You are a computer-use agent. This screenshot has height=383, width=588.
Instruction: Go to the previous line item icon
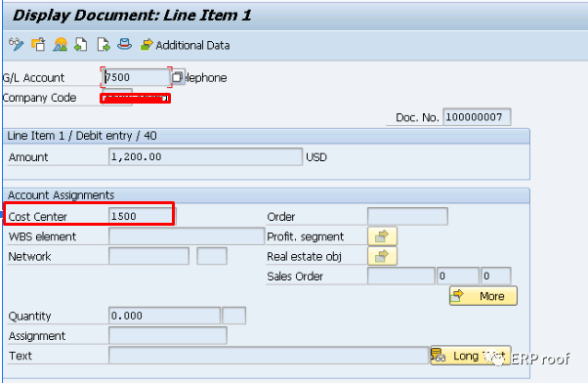(81, 44)
